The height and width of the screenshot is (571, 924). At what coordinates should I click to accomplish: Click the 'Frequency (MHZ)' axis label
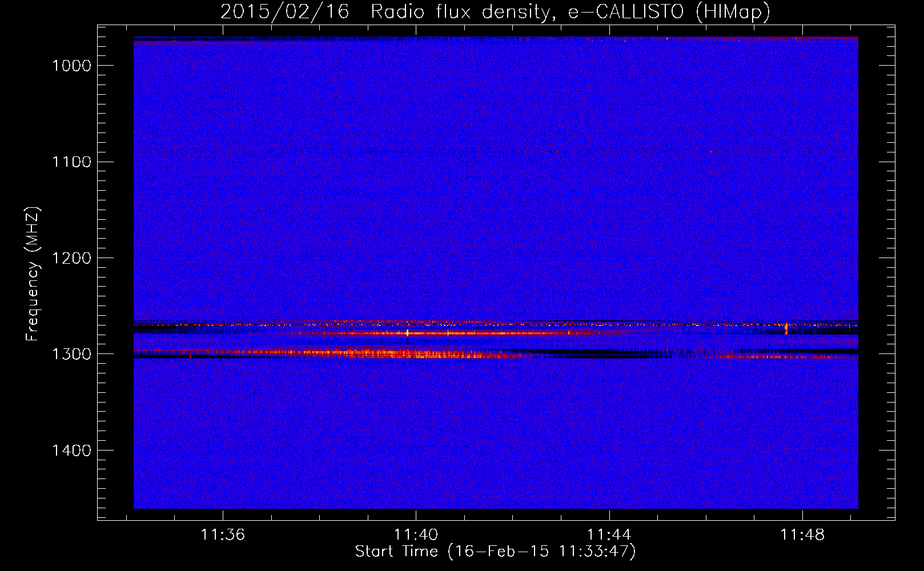[x=33, y=274]
